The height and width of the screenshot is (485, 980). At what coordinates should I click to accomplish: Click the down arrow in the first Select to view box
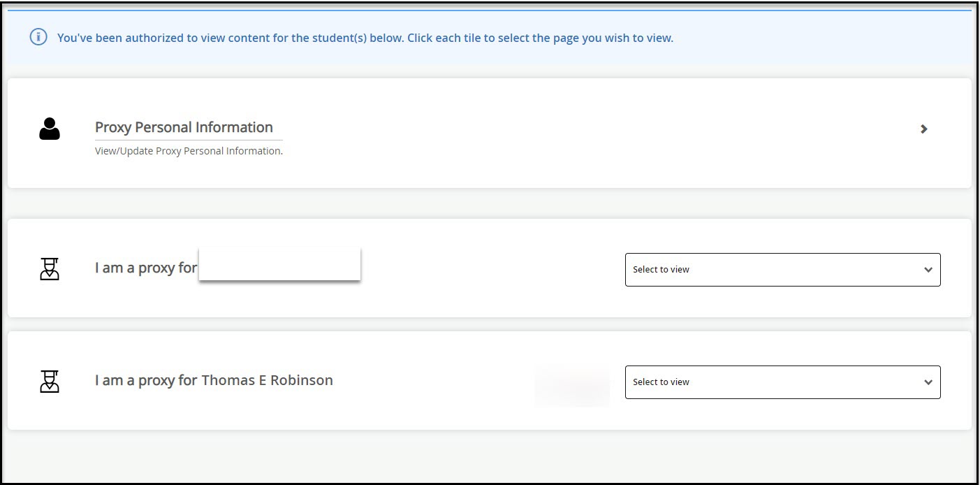click(x=928, y=270)
